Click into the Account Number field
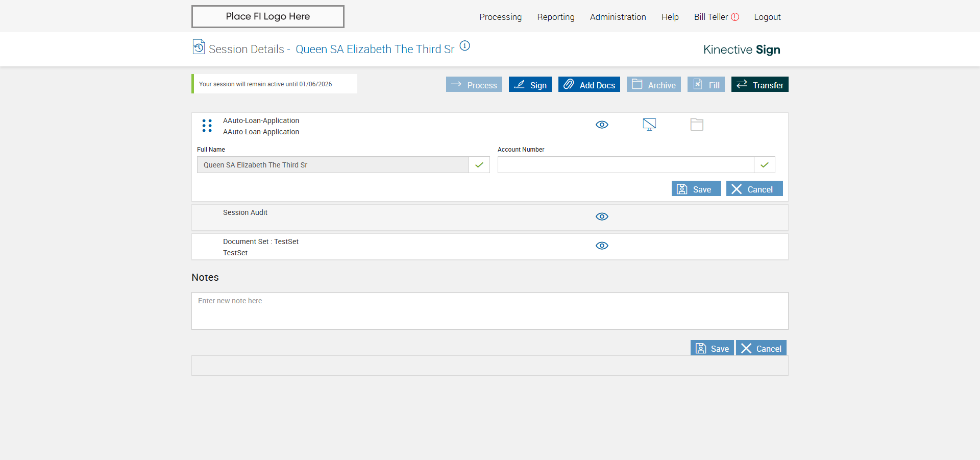Image resolution: width=980 pixels, height=460 pixels. [626, 165]
